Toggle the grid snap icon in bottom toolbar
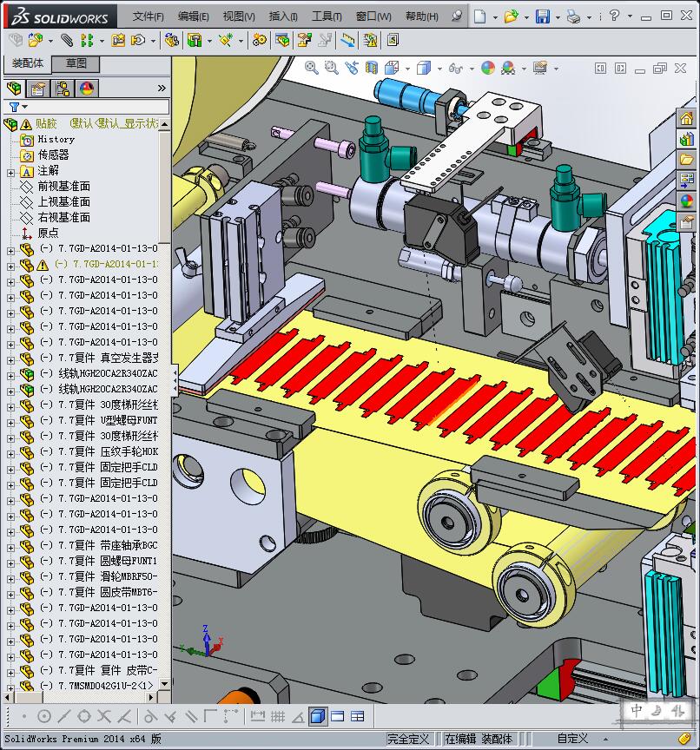 pyautogui.click(x=278, y=716)
